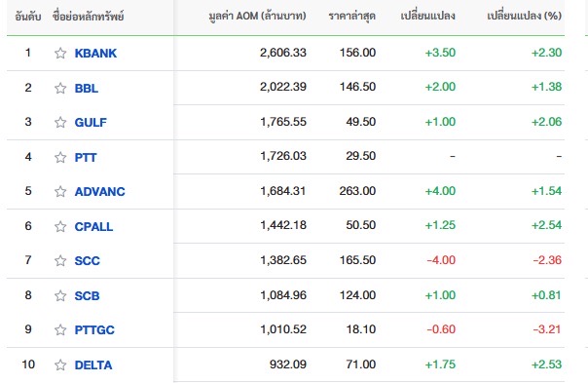588x383 pixels.
Task: Open the ADVANC quote link
Action: (99, 191)
